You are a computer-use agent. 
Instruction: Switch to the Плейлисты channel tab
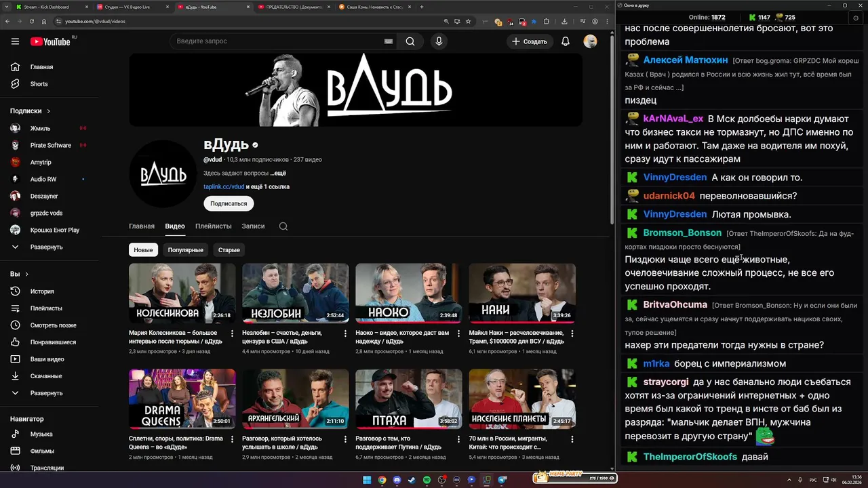coord(213,226)
